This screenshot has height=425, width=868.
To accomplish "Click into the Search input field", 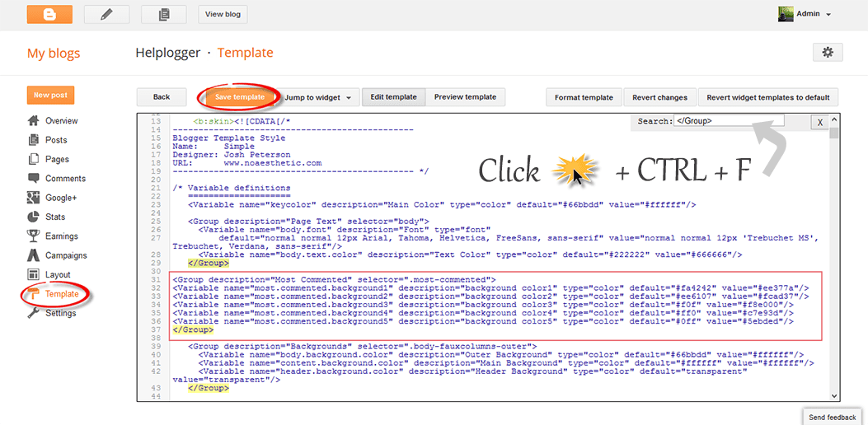I will 729,120.
